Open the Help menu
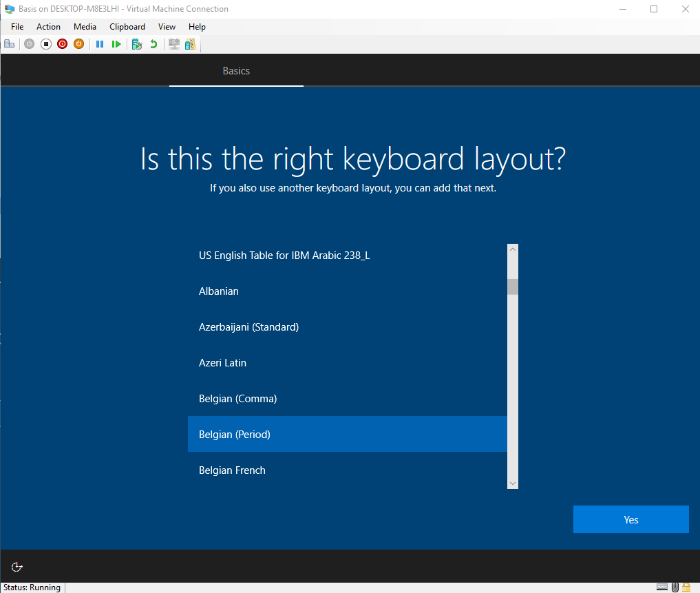Viewport: 700px width, 593px height. click(x=197, y=27)
